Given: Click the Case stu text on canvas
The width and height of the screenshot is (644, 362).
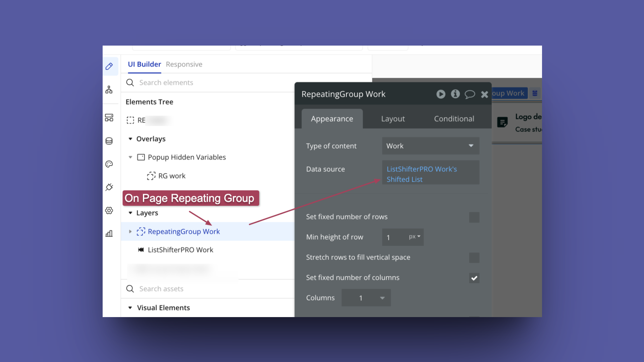Looking at the screenshot, I should pos(528,129).
